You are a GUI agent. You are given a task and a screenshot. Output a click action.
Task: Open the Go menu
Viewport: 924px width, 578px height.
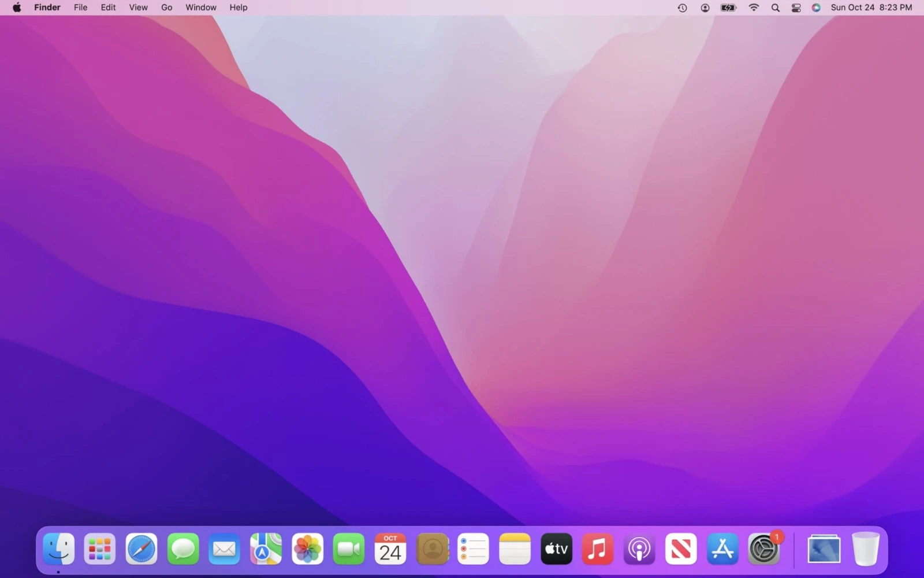[x=166, y=8]
